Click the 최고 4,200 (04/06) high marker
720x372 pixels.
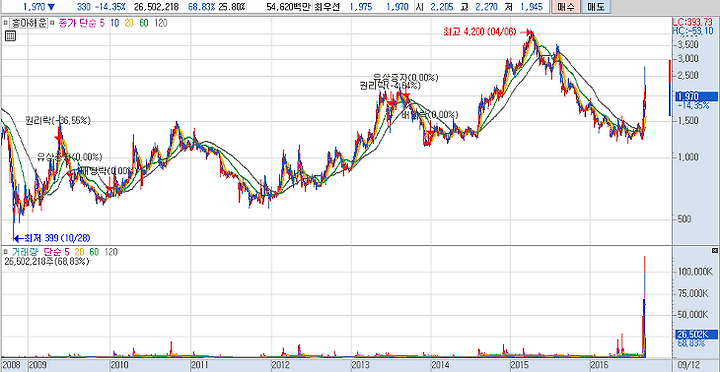tap(480, 32)
